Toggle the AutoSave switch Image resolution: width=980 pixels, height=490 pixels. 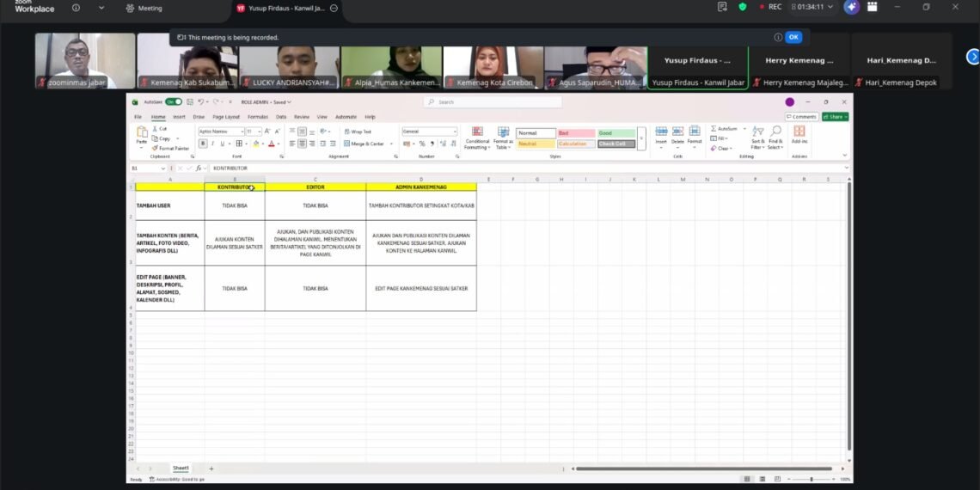click(173, 102)
